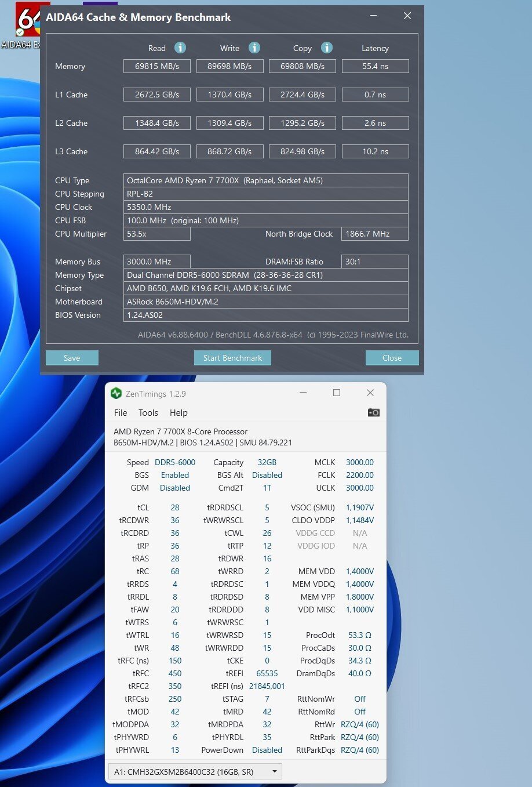Click the Read column info icon

coord(180,48)
